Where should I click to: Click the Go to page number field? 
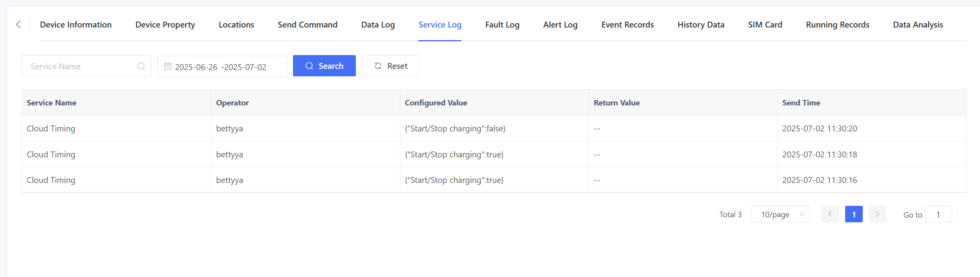938,214
